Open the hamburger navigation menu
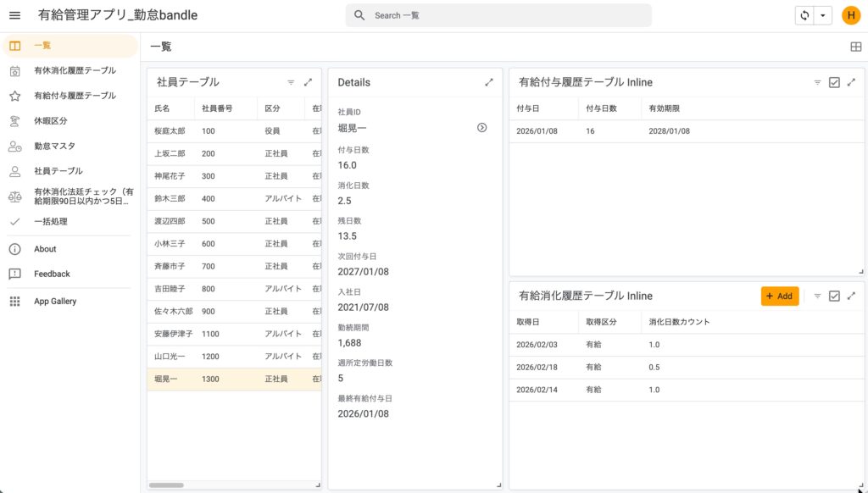The image size is (868, 493). tap(14, 15)
